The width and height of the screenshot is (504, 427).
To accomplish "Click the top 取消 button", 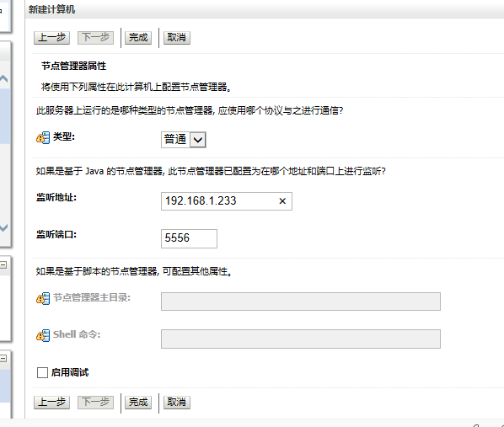I will coord(177,38).
